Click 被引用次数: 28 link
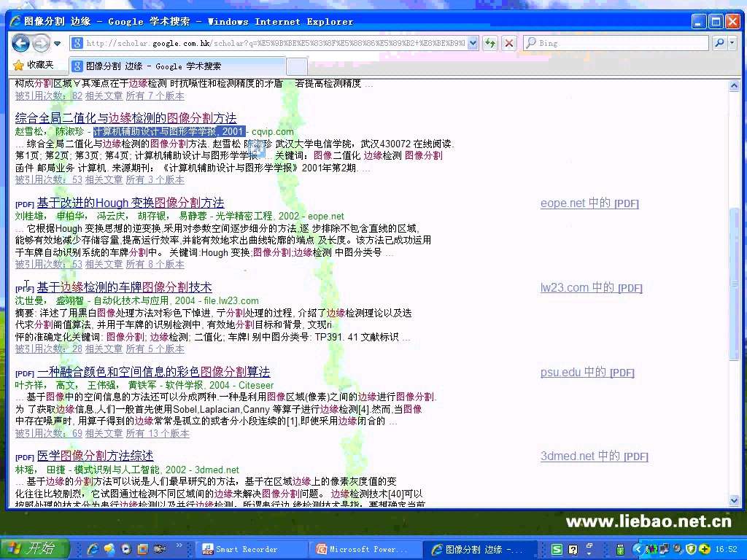Viewport: 747px width, 560px height. [49, 349]
